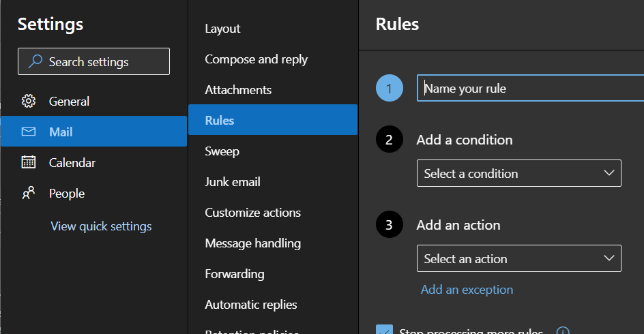Select the Sweep option
644x334 pixels.
[x=222, y=151]
